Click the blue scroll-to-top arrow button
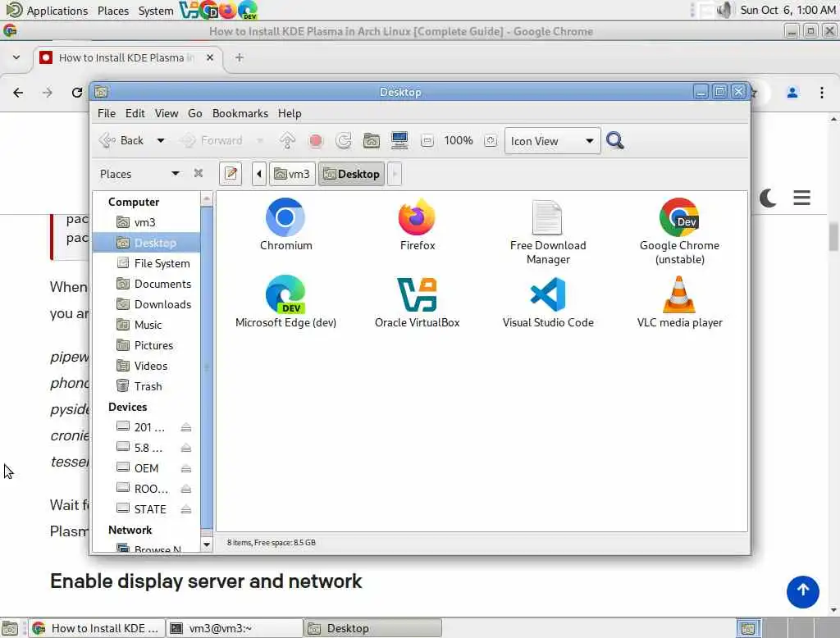 [802, 592]
